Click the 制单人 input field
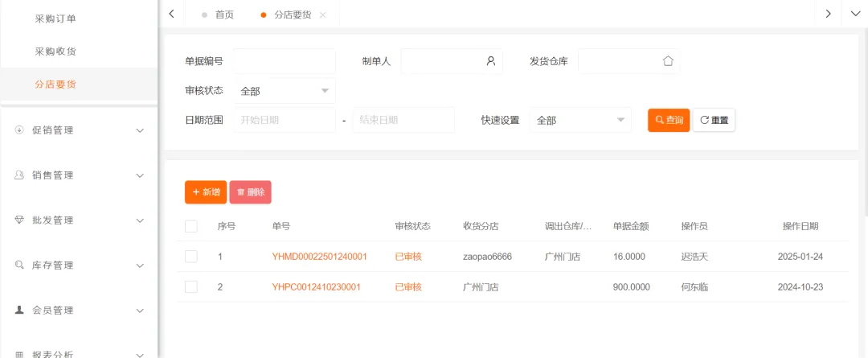 (452, 61)
